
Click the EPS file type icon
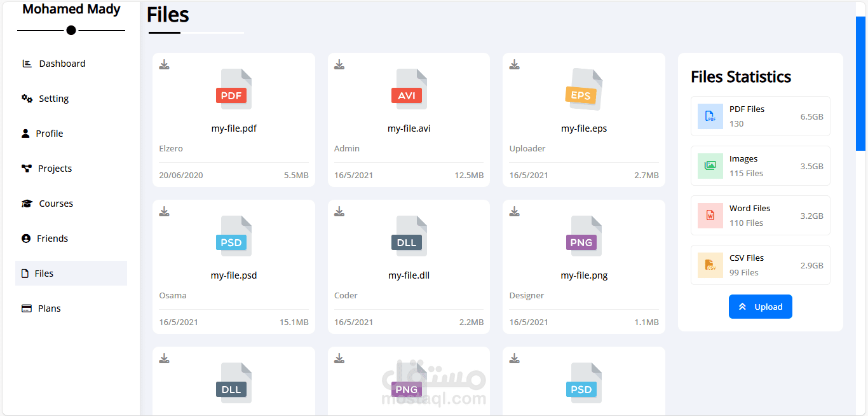tap(584, 89)
